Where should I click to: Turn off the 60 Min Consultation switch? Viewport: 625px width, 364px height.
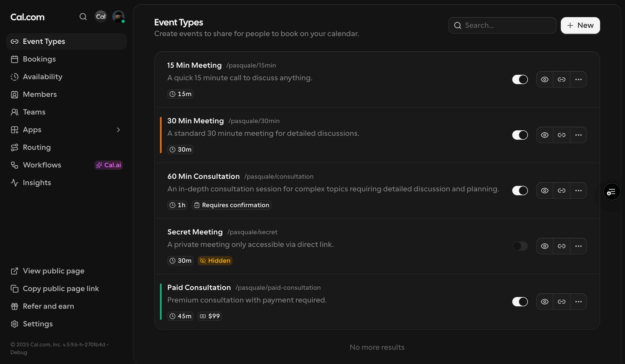click(x=520, y=191)
